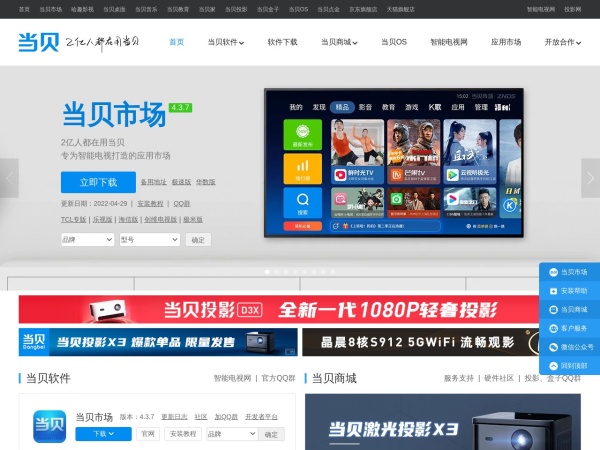Image resolution: width=600 pixels, height=450 pixels.
Task: Click the green 最新发布 tile on TV screen
Action: [302, 135]
